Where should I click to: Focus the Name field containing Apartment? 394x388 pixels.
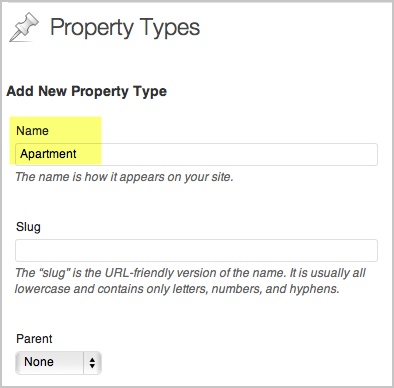[196, 154]
